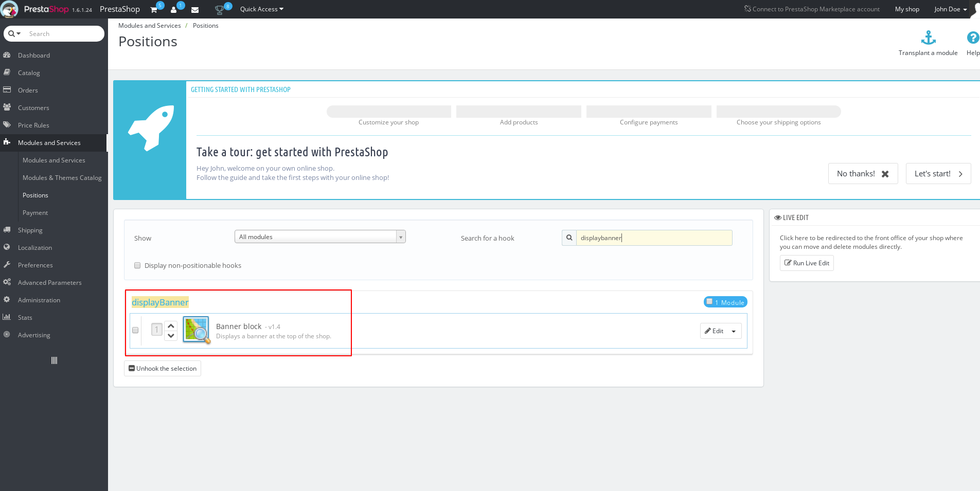This screenshot has height=491, width=980.
Task: Open the Help question mark icon
Action: [x=973, y=38]
